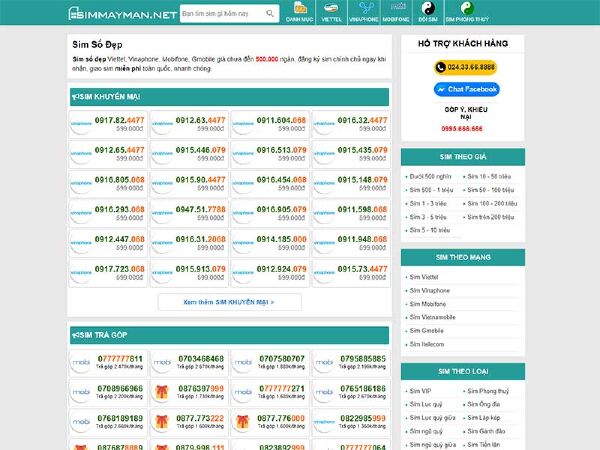Viewport: 600px width, 450px height.
Task: Click gift icon beside 0877.776000
Action: pos(243,422)
